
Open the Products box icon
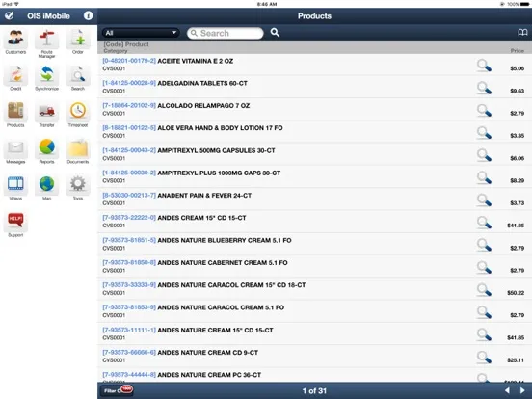click(15, 112)
